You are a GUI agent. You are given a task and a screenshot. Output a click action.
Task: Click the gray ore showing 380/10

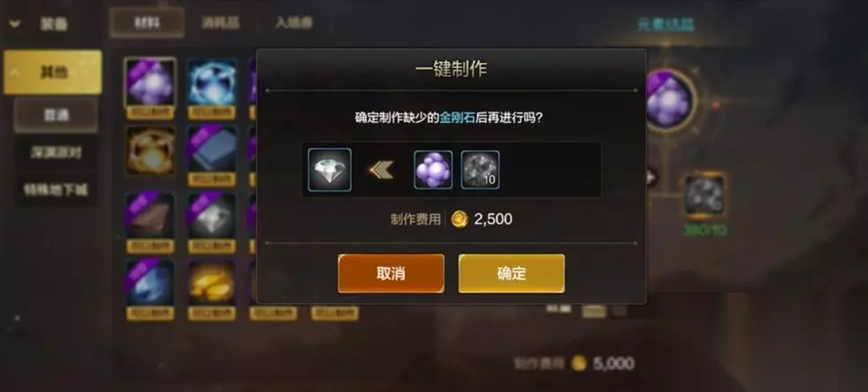point(704,195)
